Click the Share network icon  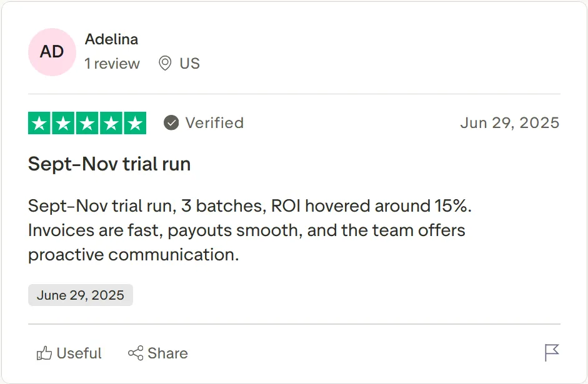pyautogui.click(x=136, y=353)
